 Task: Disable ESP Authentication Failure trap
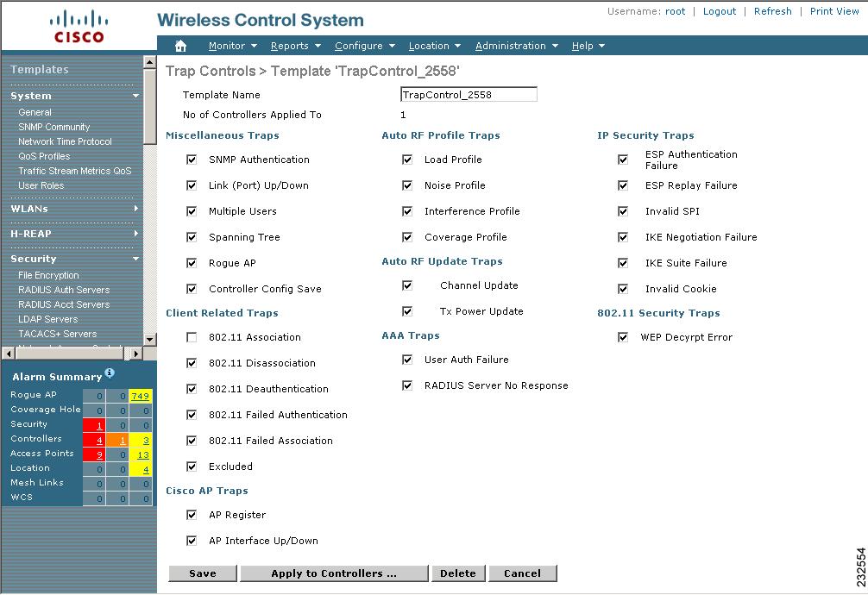(x=623, y=160)
